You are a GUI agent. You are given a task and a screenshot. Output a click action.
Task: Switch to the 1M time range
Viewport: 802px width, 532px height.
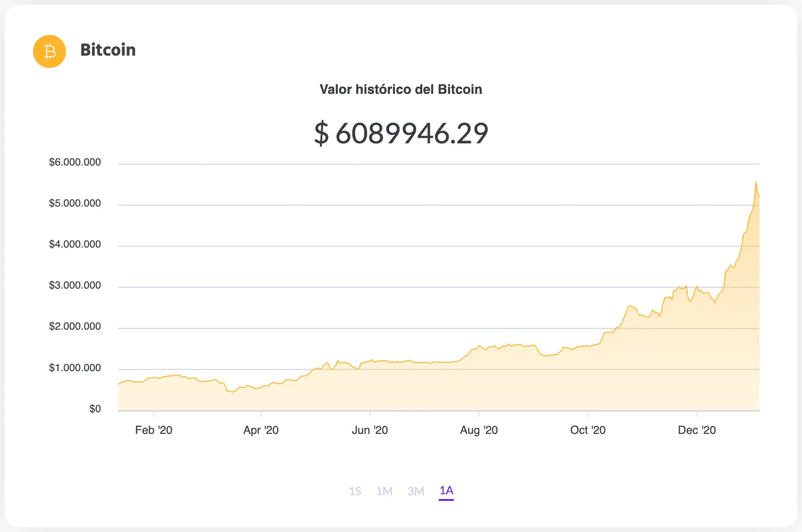(384, 491)
